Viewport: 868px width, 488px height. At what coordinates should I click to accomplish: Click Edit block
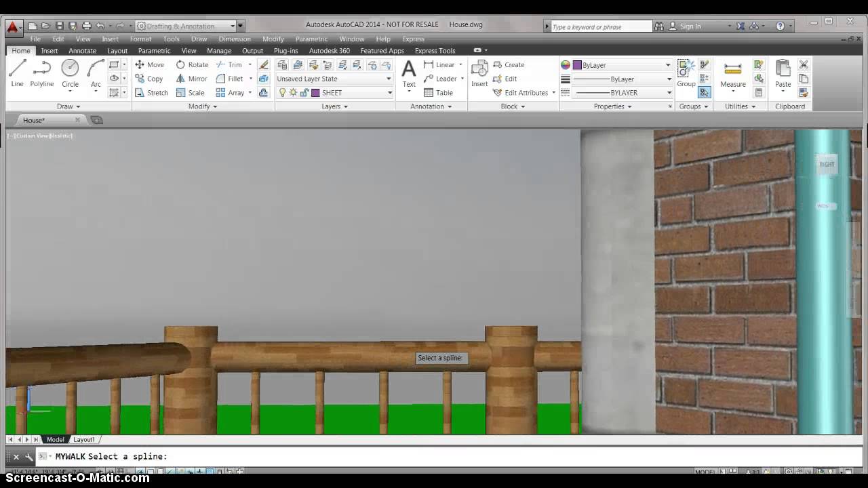pyautogui.click(x=505, y=79)
